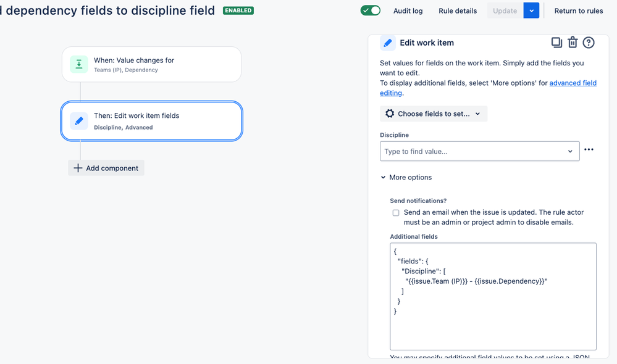
Task: Delete component with trash icon
Action: pyautogui.click(x=573, y=42)
